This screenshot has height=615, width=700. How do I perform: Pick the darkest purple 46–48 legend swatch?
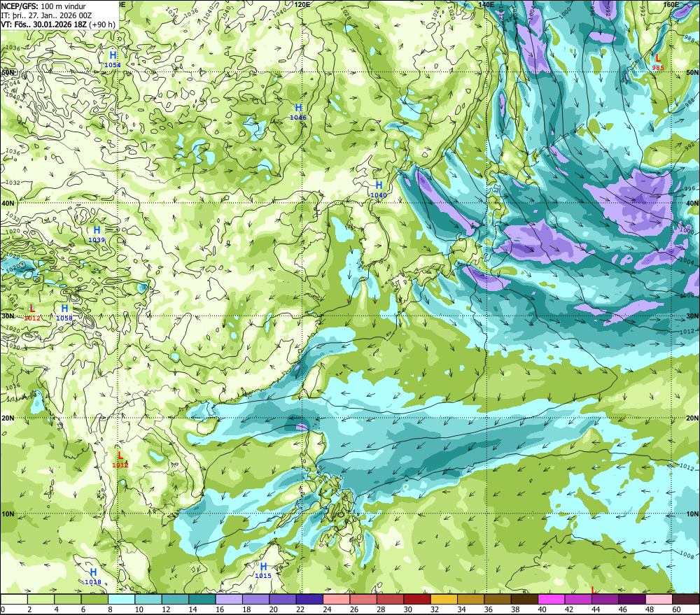click(631, 599)
